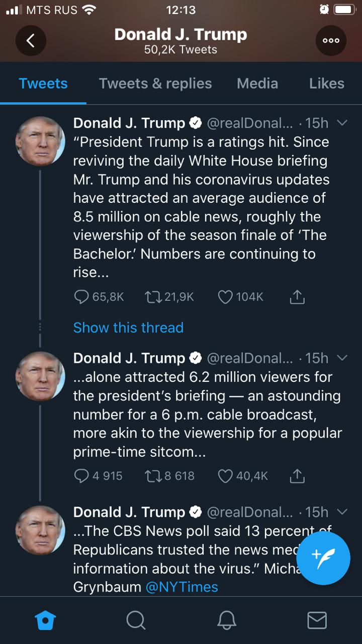
Task: Retweet the tweet with 8 618 retweets
Action: click(152, 475)
